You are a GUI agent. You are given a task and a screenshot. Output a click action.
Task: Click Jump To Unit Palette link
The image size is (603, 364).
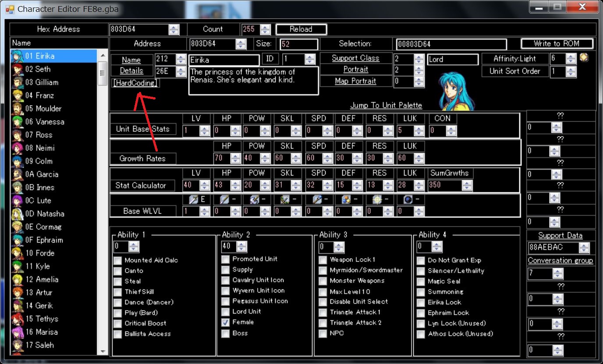pyautogui.click(x=386, y=106)
